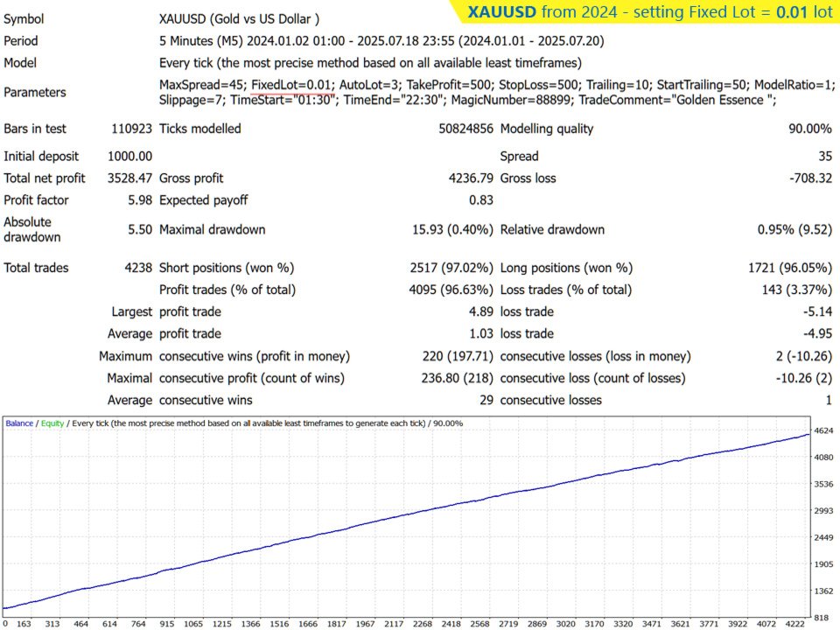Click the Largest profit trade value 4.89

tap(481, 311)
